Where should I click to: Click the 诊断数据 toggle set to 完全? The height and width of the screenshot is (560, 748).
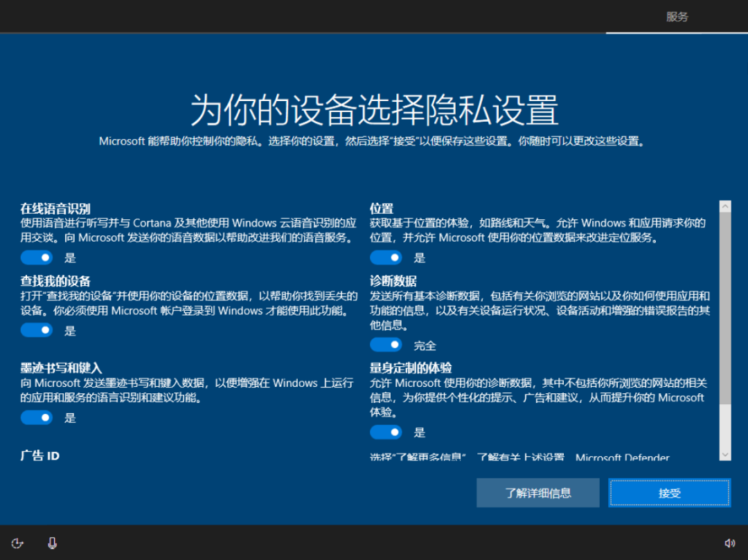[386, 344]
